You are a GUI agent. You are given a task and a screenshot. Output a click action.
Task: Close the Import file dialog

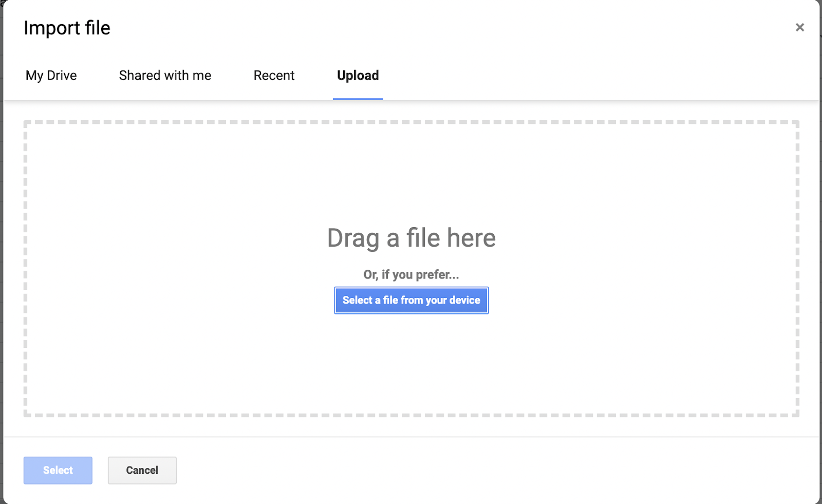(x=799, y=27)
